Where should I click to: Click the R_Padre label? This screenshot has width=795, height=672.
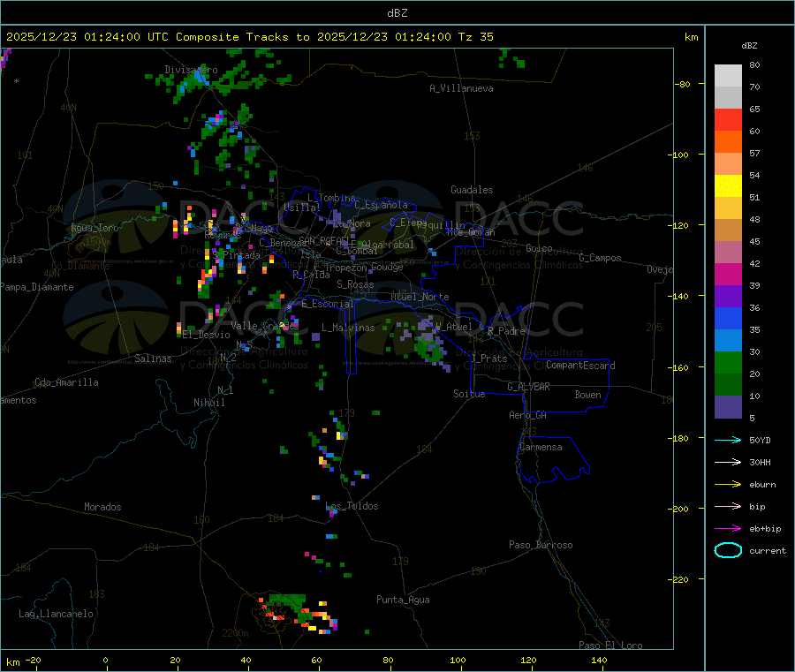[x=506, y=331]
